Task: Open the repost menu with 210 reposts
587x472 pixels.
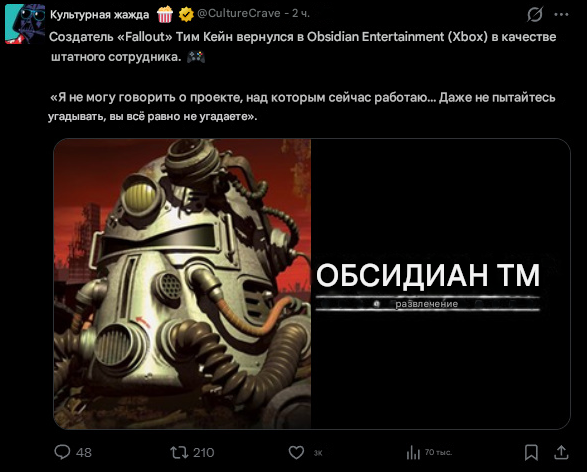Action: point(179,453)
